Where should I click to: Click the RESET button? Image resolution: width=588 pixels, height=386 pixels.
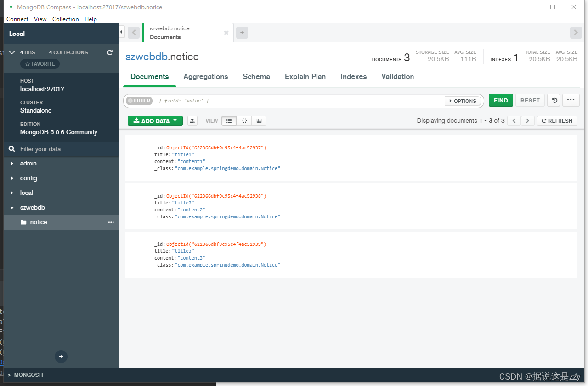click(530, 100)
